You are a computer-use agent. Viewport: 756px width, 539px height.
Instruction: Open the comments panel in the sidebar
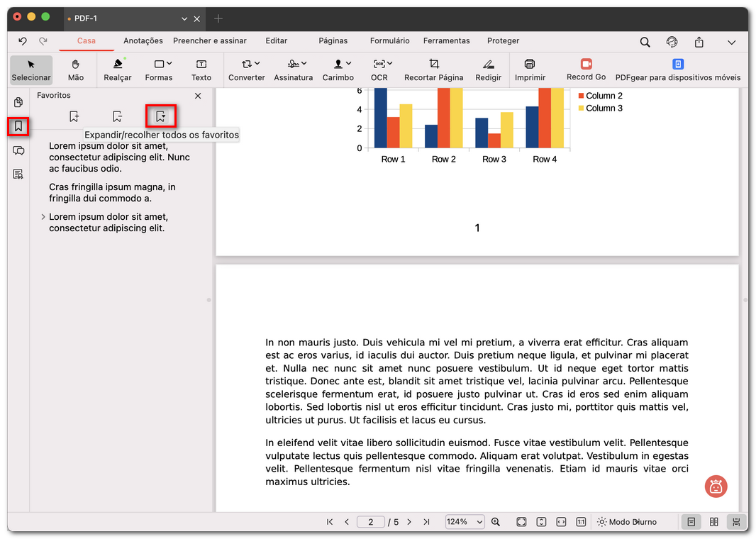tap(17, 150)
